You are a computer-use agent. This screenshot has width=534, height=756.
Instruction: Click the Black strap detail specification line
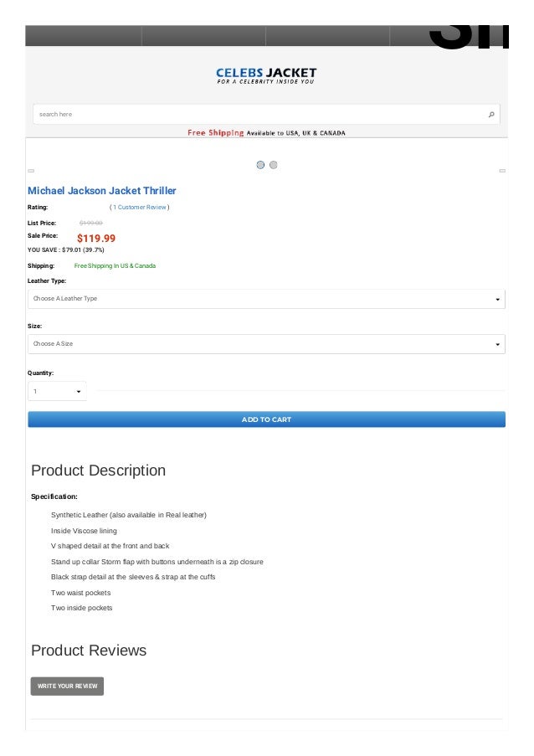tap(133, 577)
